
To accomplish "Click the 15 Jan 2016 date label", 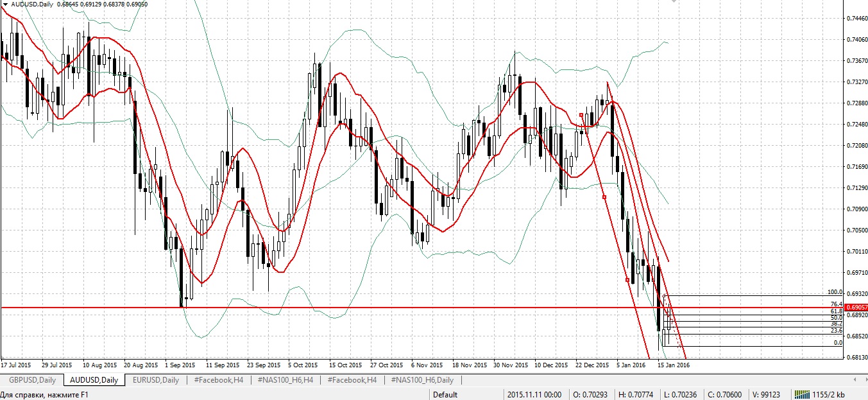I will (x=675, y=365).
